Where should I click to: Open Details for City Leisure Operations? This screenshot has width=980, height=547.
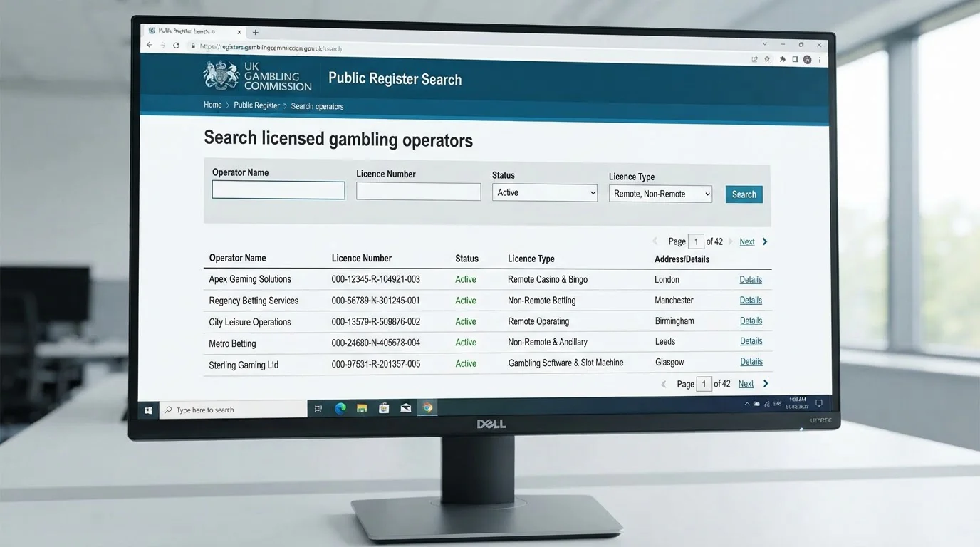pyautogui.click(x=751, y=321)
